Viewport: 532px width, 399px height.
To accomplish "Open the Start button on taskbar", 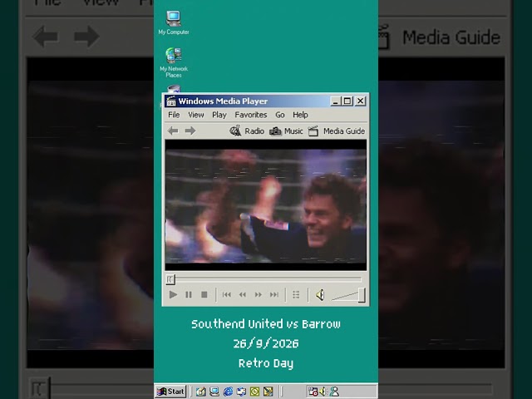I will click(171, 392).
